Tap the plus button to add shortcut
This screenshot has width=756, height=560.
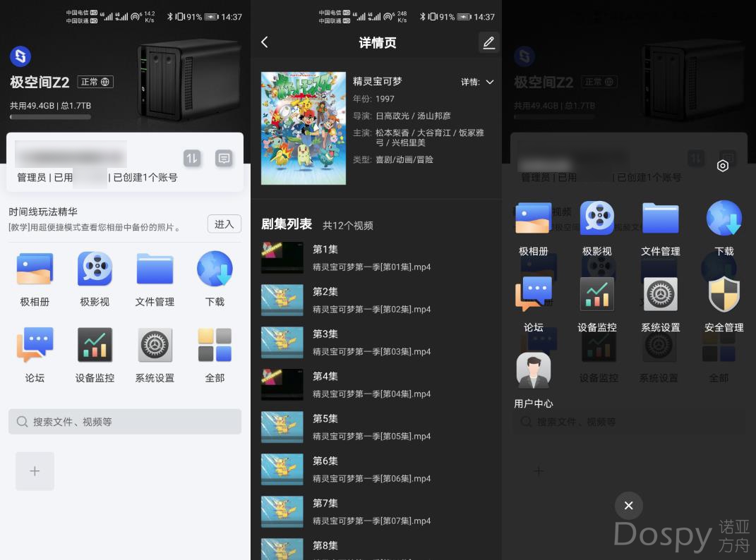click(35, 471)
